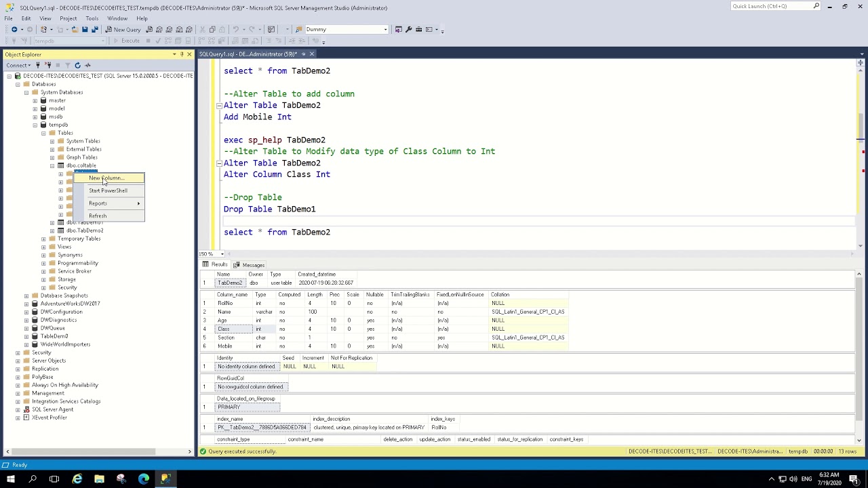The width and height of the screenshot is (868, 488).
Task: Click the taskbar search magnifier icon
Action: (32, 479)
